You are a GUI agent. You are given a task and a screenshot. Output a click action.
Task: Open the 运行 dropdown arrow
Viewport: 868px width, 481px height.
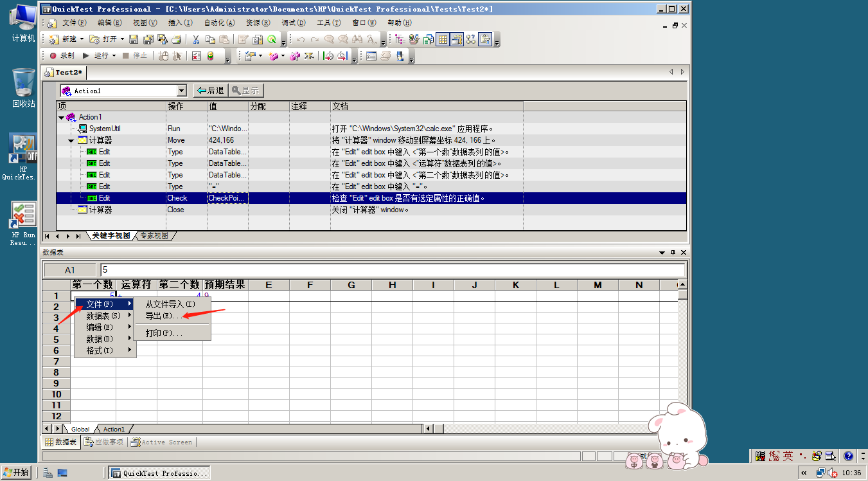(x=114, y=56)
